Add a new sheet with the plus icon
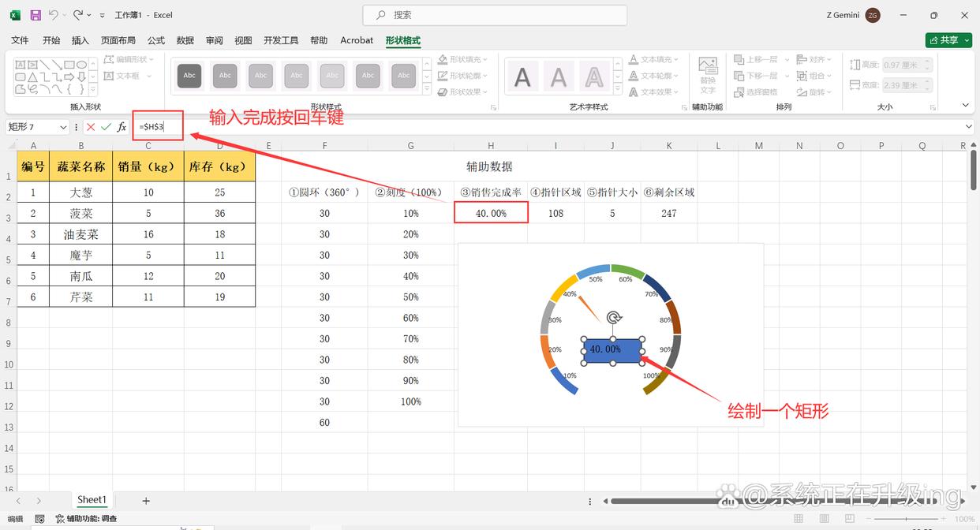The image size is (980, 530). click(145, 501)
